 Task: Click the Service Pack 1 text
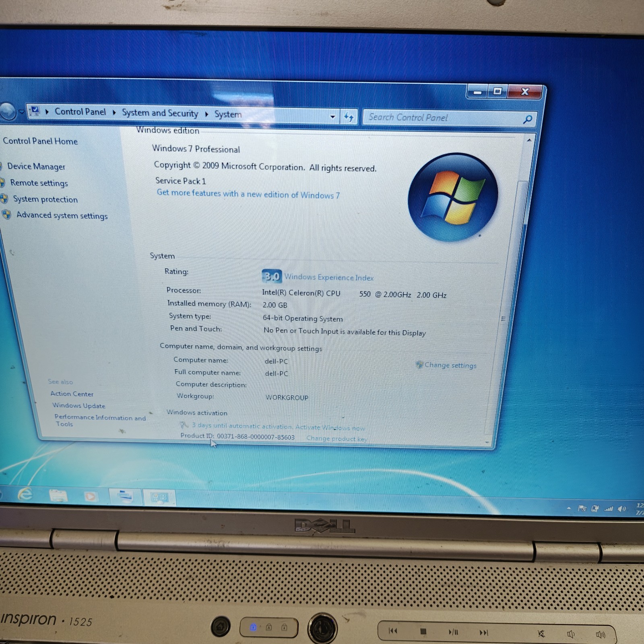tap(180, 181)
